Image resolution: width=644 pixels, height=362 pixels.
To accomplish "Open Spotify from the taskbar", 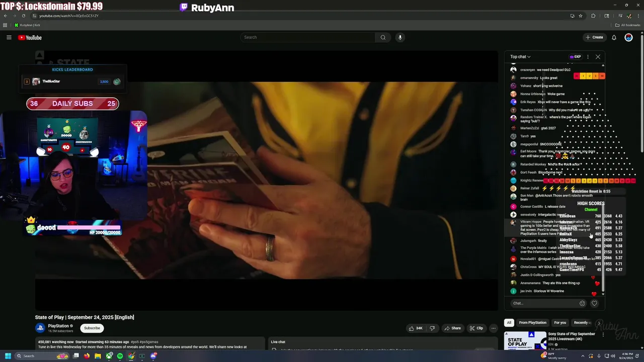I will point(120,356).
